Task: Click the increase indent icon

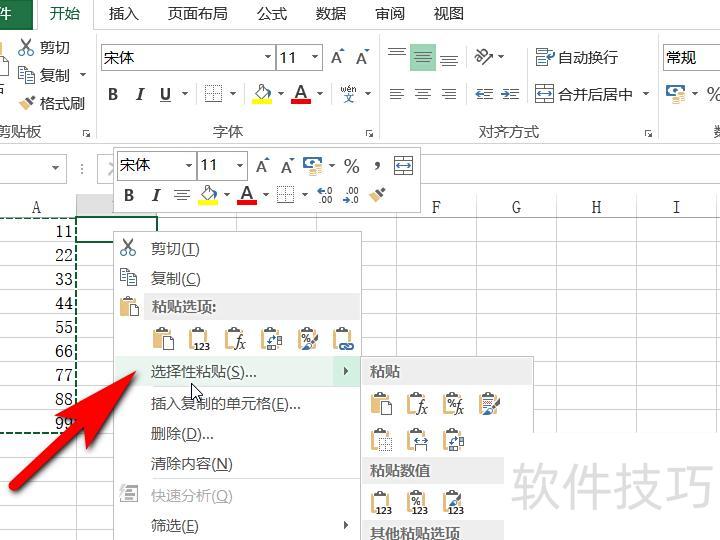Action: point(510,94)
